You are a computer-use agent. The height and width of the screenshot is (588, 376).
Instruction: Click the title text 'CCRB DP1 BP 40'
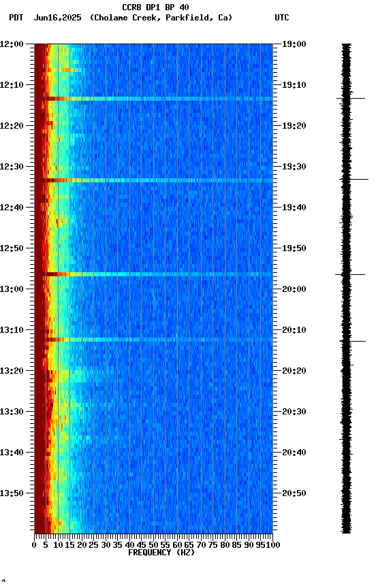(155, 7)
